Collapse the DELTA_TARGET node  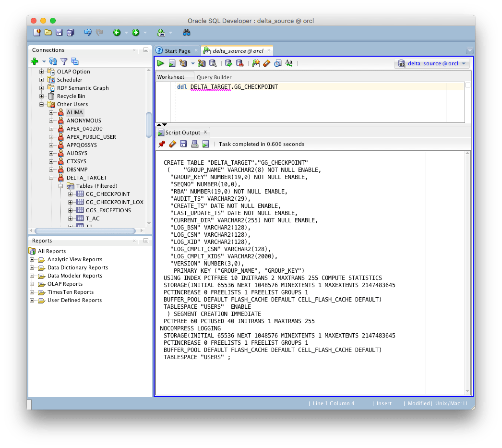51,178
